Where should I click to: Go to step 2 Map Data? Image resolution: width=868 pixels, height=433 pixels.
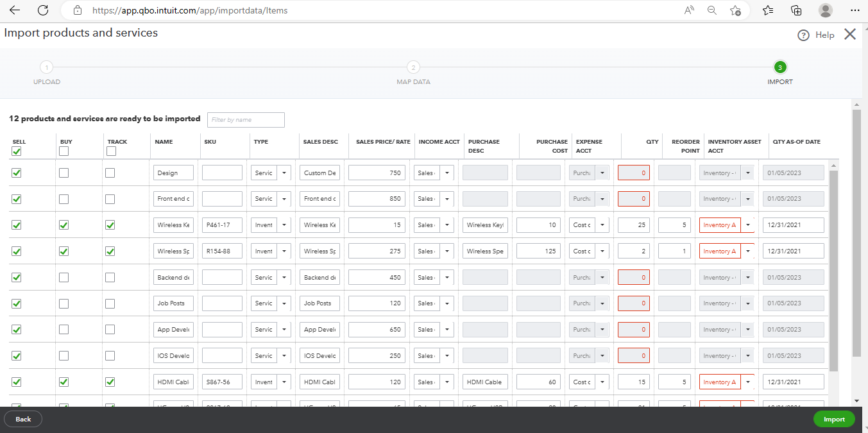(414, 67)
